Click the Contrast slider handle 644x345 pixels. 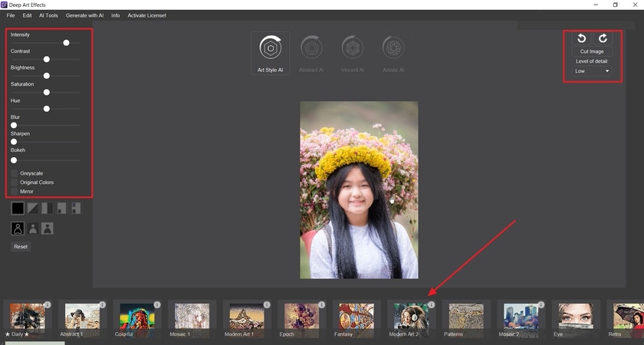[x=47, y=59]
